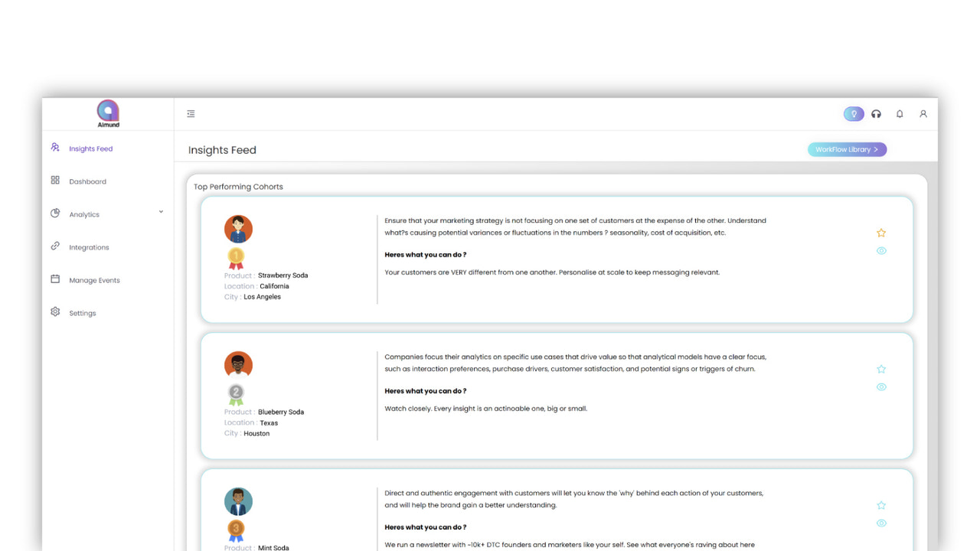
Task: Open Settings with the gear icon
Action: (x=55, y=312)
